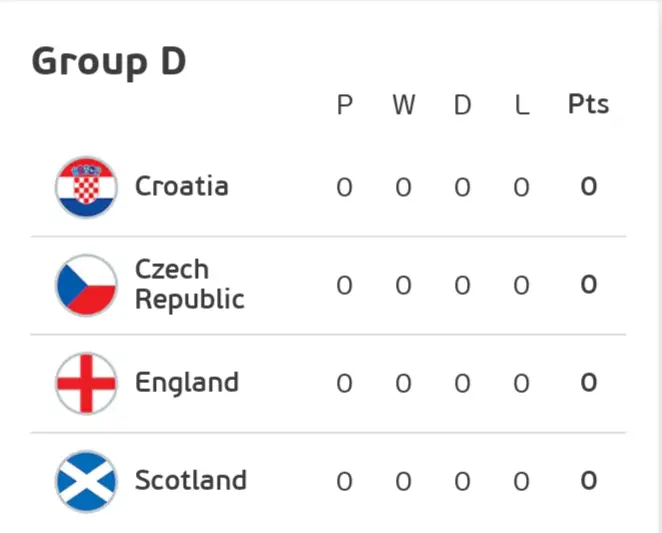Select the England team name
This screenshot has width=662, height=533.
[x=187, y=383]
